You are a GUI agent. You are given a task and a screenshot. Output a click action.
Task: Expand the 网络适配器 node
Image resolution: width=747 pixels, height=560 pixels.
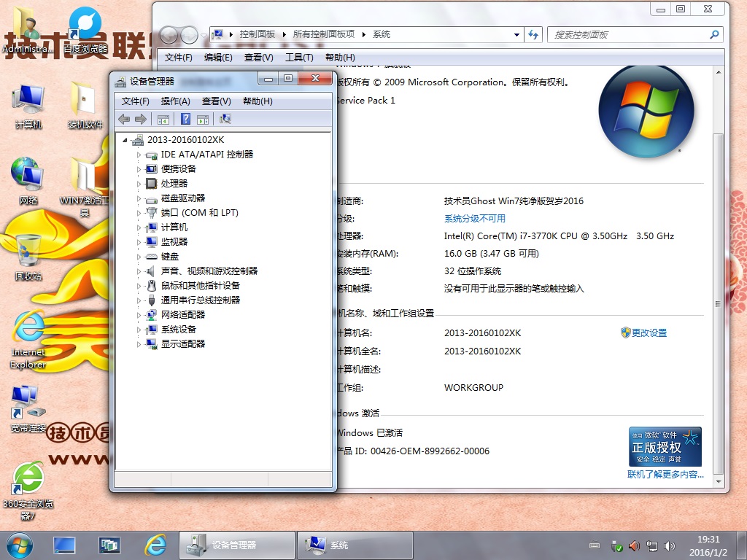(x=139, y=315)
